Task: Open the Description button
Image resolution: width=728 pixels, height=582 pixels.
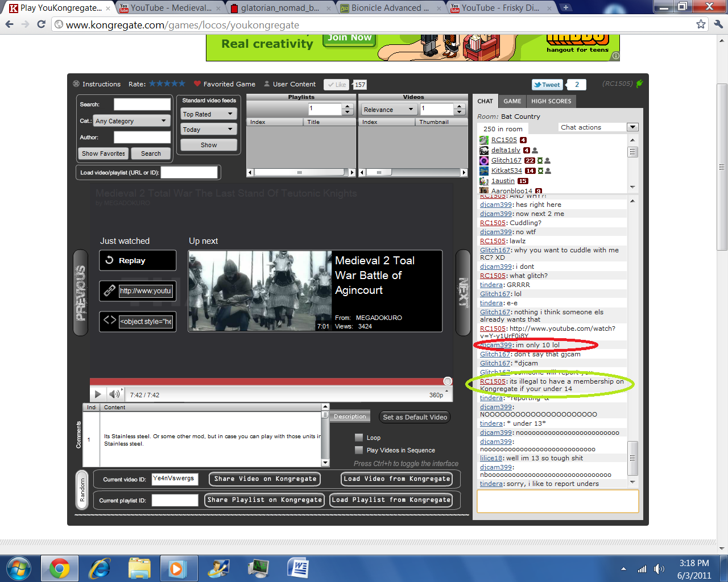Action: (x=350, y=417)
